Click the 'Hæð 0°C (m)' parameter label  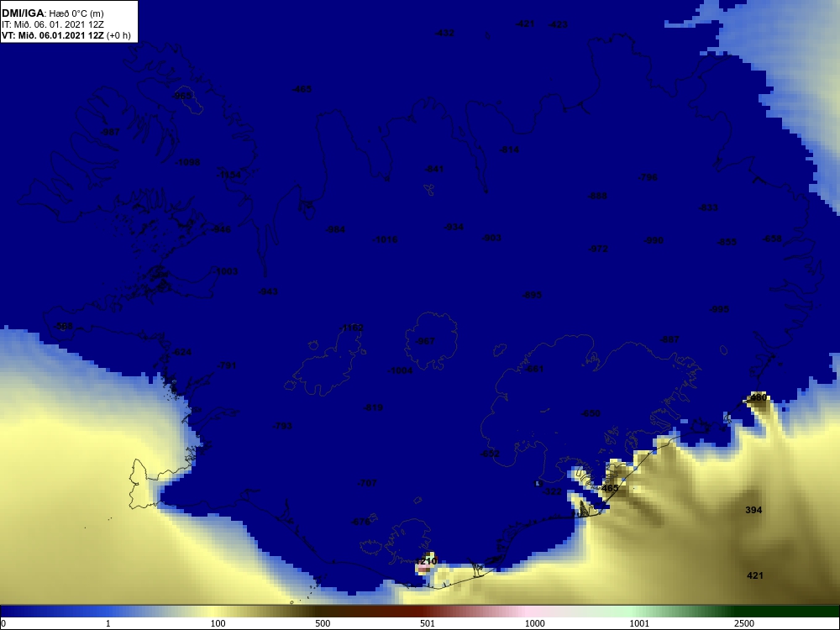click(76, 13)
